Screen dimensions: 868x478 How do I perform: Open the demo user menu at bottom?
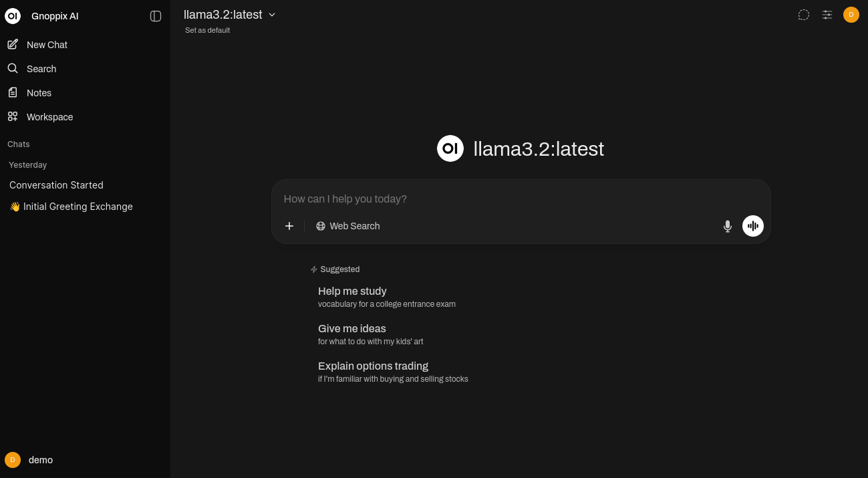point(40,460)
